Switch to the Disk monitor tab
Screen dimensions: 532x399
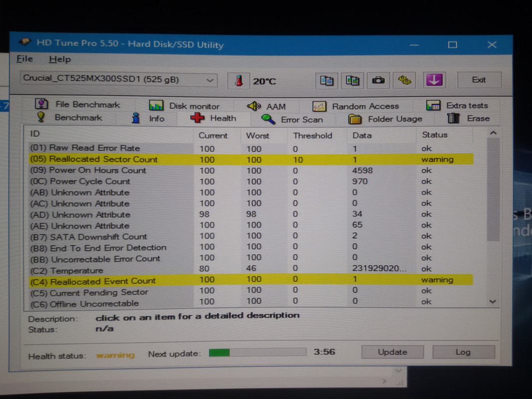pos(184,106)
